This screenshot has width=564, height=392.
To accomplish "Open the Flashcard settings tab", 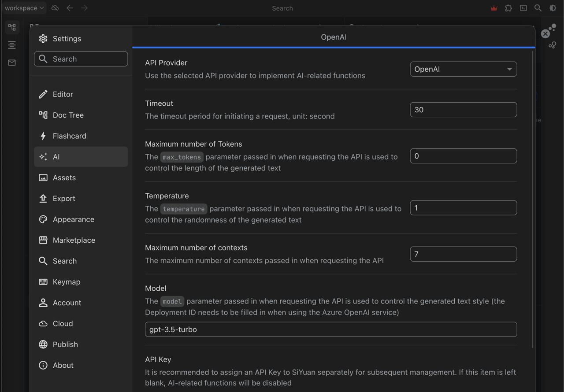I will pyautogui.click(x=81, y=136).
